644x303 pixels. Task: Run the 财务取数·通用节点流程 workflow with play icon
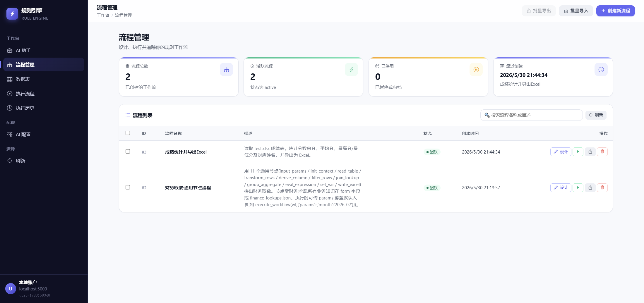(x=578, y=187)
